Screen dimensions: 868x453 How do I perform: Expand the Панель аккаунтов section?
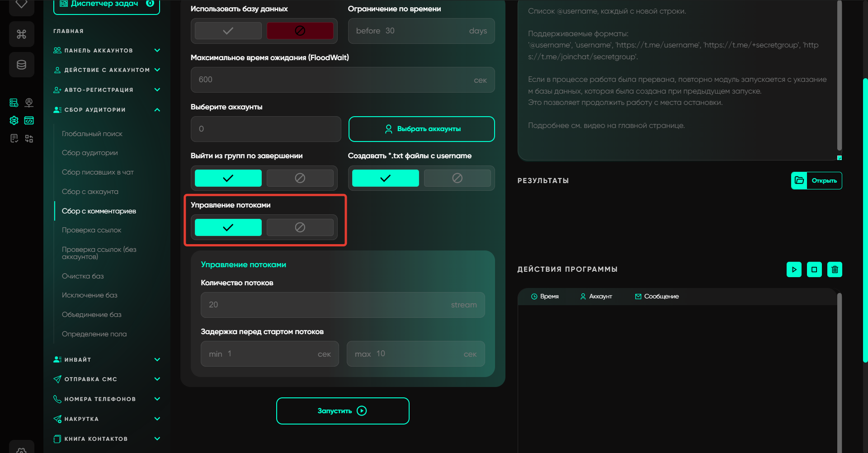coord(157,50)
